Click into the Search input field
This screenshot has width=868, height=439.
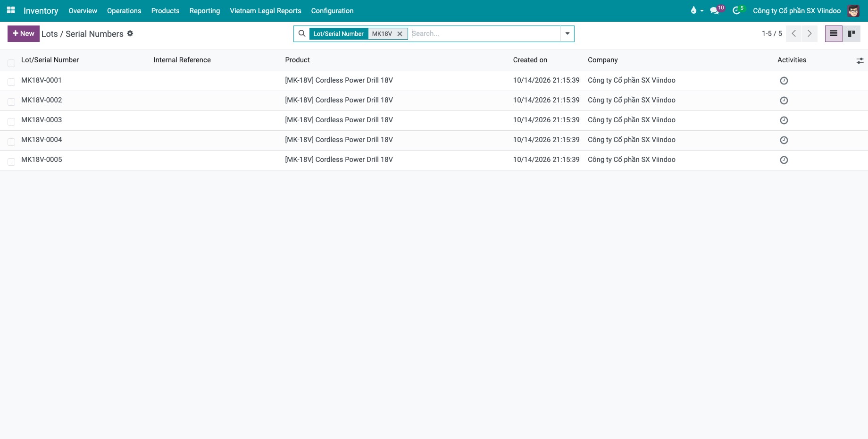pyautogui.click(x=485, y=34)
